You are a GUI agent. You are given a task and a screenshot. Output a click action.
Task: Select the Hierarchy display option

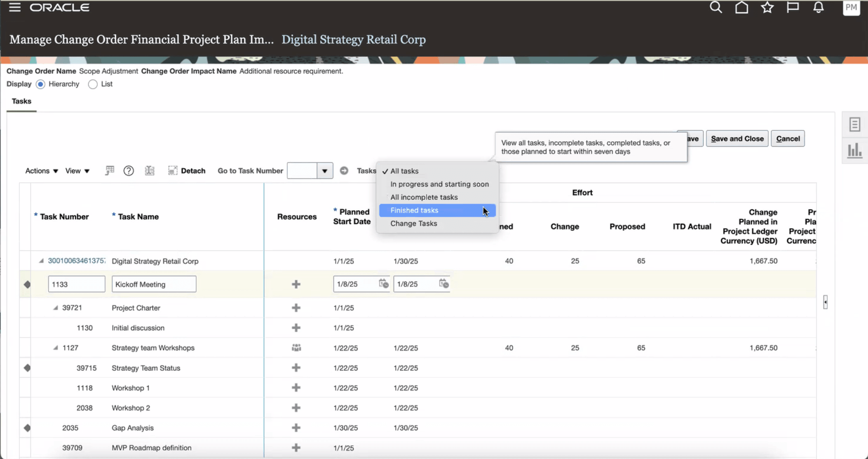40,84
